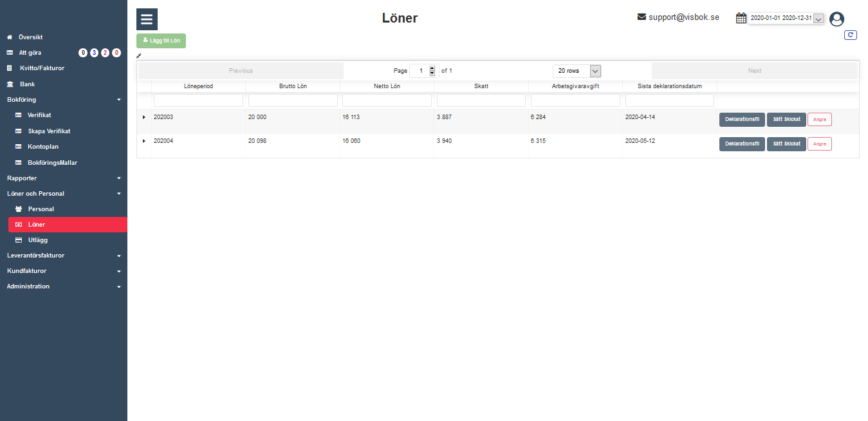This screenshot has width=868, height=421.
Task: Open Översikt via its home icon
Action: (x=10, y=37)
